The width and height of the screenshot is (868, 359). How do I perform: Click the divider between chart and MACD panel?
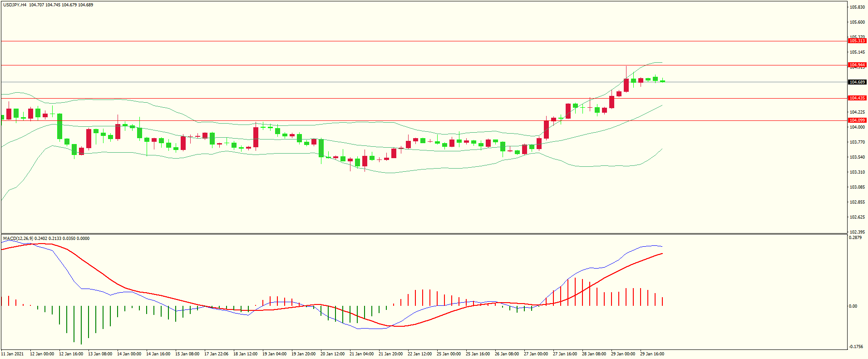click(409, 234)
